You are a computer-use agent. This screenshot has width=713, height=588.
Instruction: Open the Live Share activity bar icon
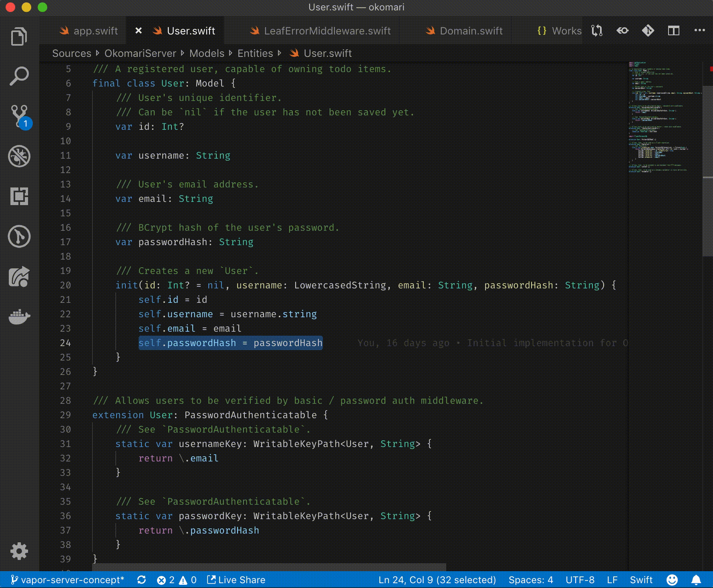pyautogui.click(x=19, y=277)
